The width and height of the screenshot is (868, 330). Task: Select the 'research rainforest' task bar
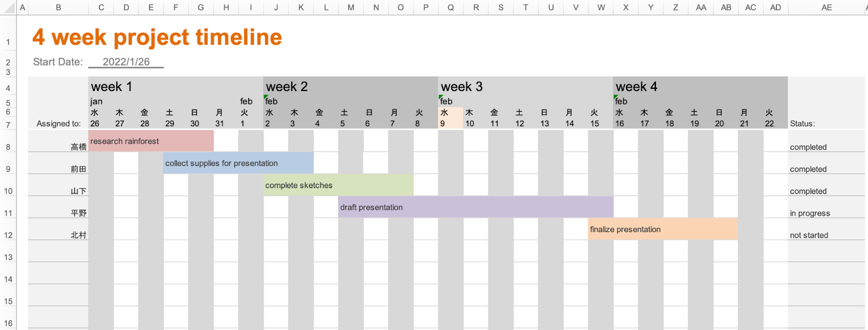click(151, 141)
